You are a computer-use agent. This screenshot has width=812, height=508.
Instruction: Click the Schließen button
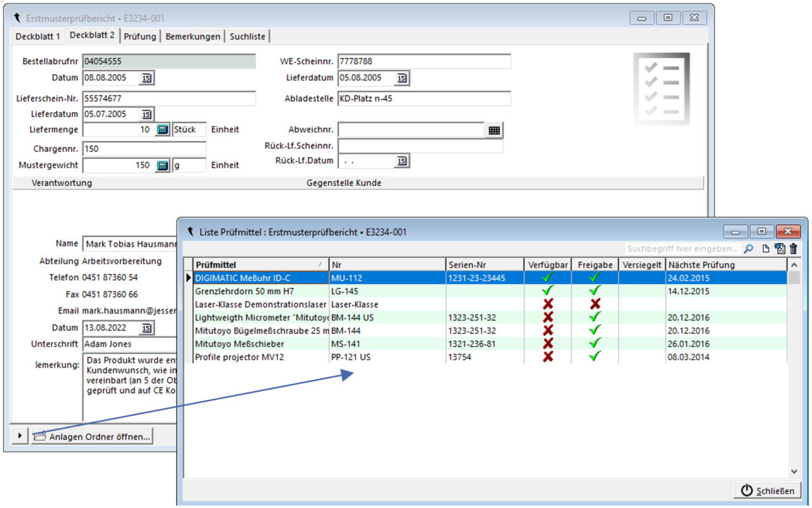[768, 491]
